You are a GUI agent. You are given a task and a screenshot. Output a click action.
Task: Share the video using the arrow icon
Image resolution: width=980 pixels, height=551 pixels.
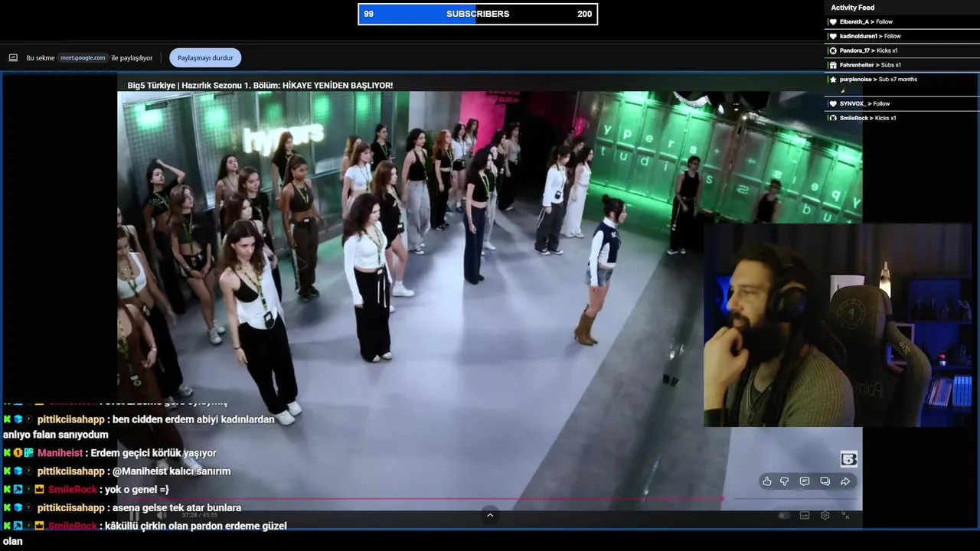(x=845, y=481)
